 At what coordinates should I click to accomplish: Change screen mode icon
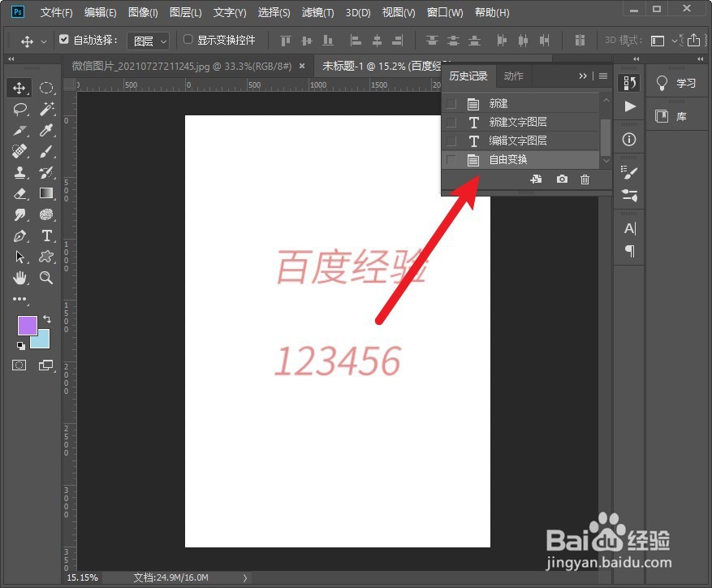(45, 365)
